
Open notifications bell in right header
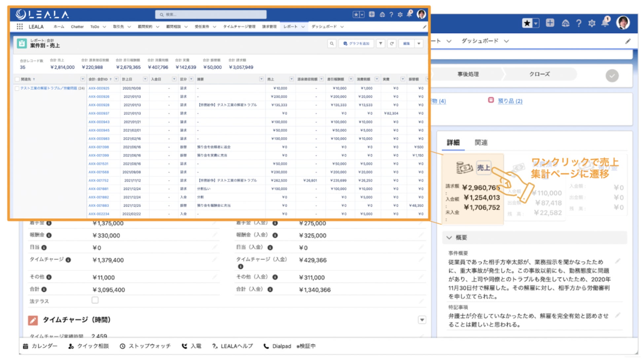(605, 23)
